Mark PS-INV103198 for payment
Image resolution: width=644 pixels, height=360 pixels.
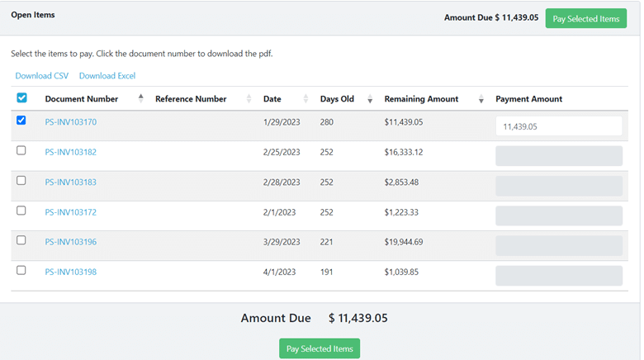pyautogui.click(x=21, y=270)
